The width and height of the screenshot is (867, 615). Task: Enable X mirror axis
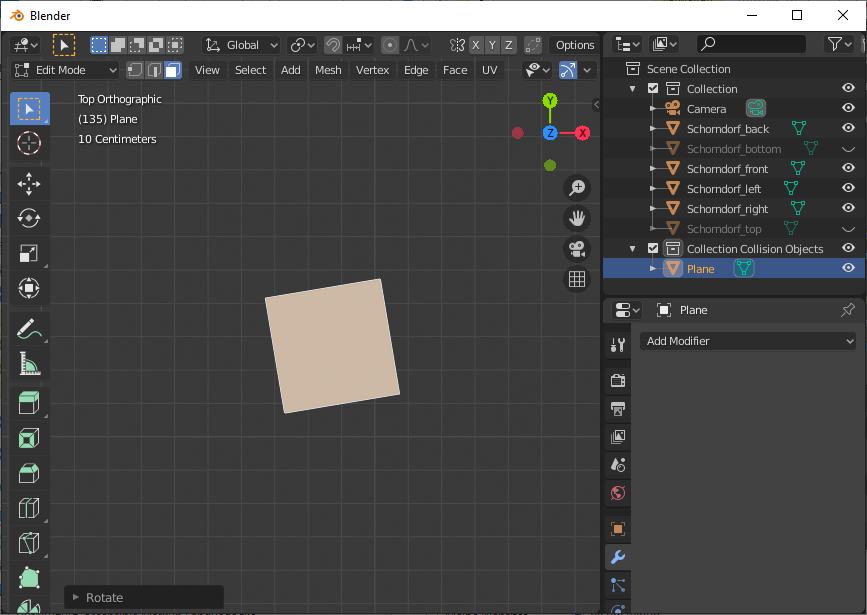click(x=476, y=45)
